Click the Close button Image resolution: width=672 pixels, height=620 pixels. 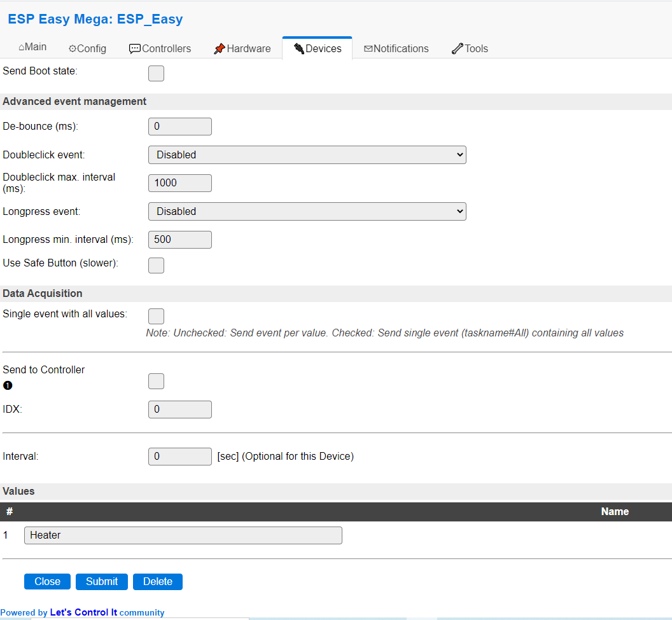47,581
